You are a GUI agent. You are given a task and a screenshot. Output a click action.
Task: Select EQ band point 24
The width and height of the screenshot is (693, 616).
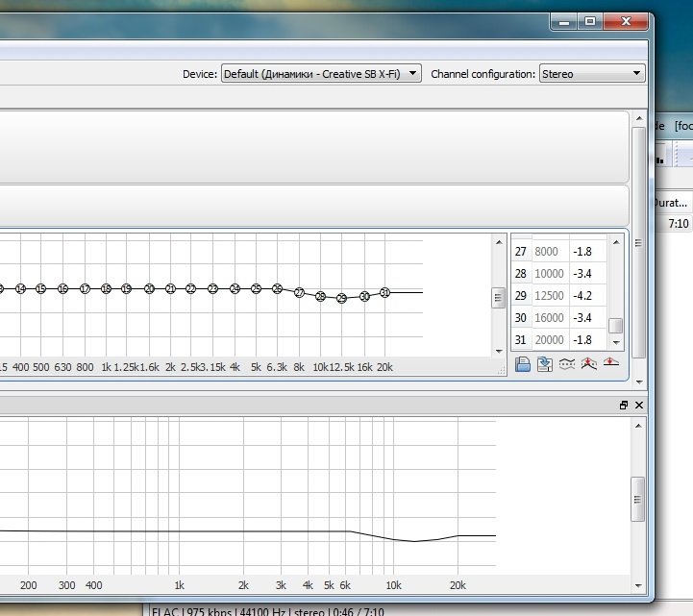tap(235, 288)
